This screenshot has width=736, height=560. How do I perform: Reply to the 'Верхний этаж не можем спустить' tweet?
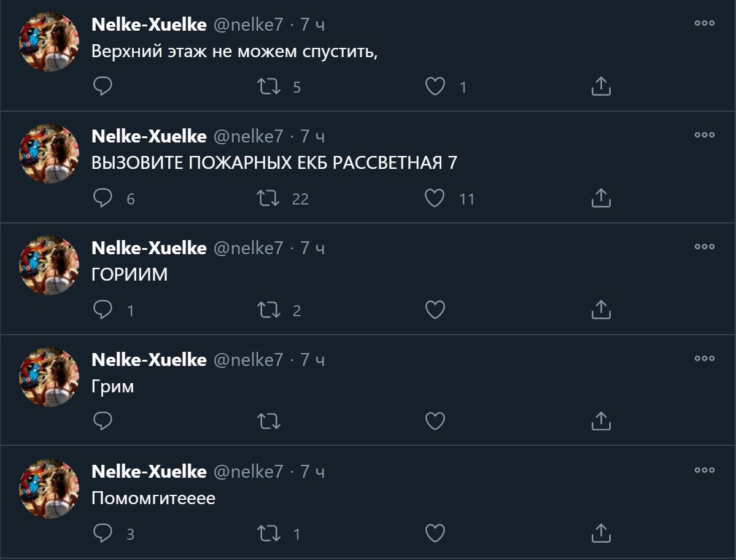click(103, 87)
